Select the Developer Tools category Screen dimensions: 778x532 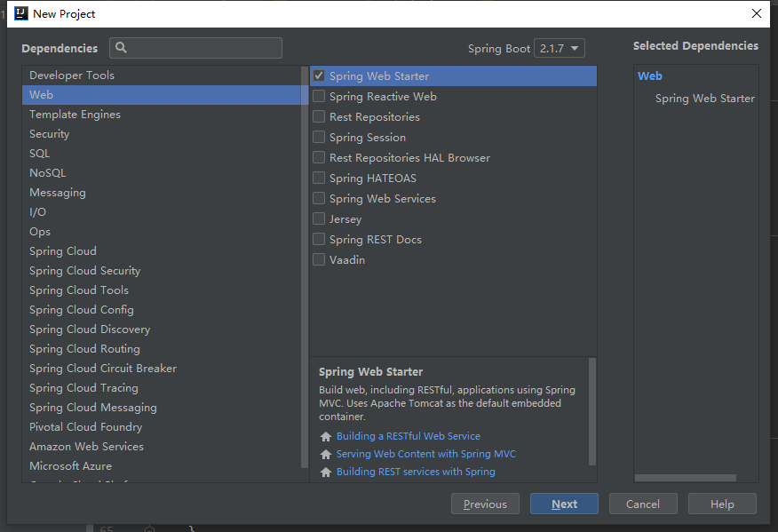click(162, 75)
